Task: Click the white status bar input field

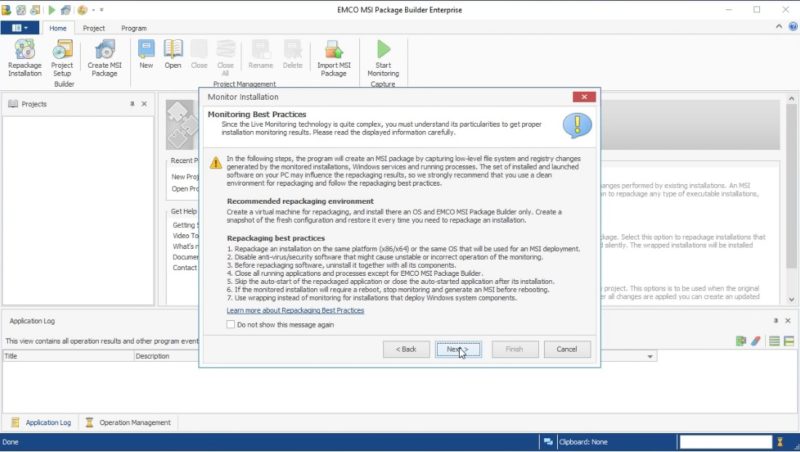Action: (726, 442)
